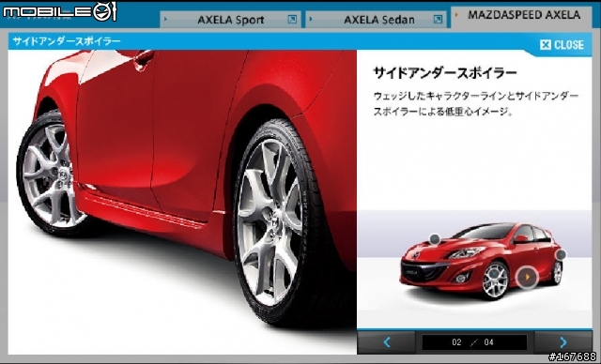Click the small arrow marker before AXELA Sedan

(311, 19)
